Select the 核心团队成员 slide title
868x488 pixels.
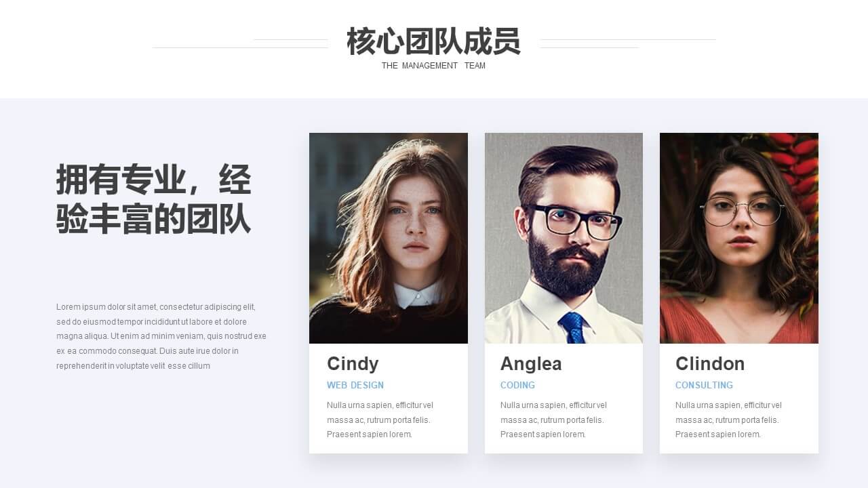coord(433,41)
